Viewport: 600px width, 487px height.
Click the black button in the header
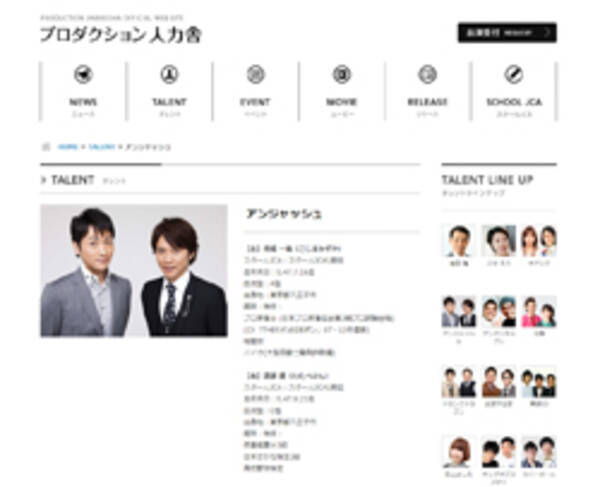[x=507, y=33]
